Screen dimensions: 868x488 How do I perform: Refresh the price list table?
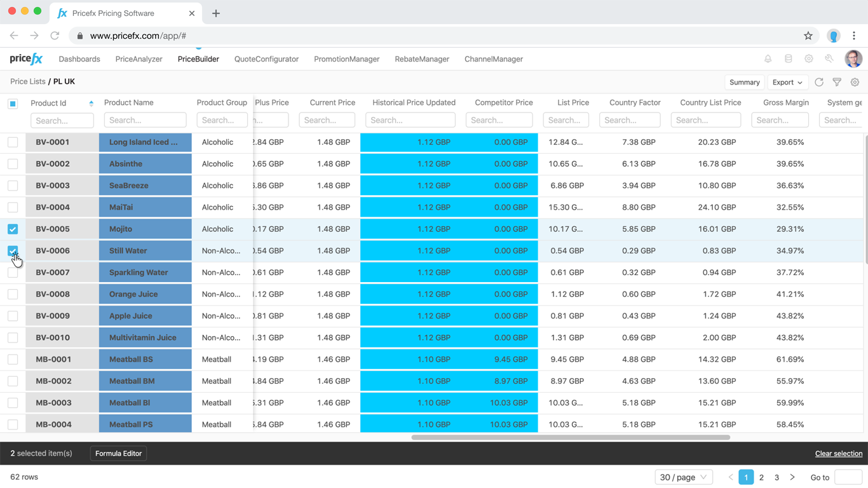tap(819, 82)
